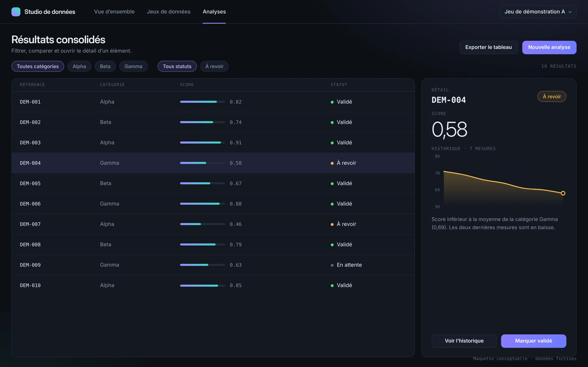This screenshot has height=367, width=588.
Task: Click the Tous statuts filter chip
Action: [x=177, y=66]
